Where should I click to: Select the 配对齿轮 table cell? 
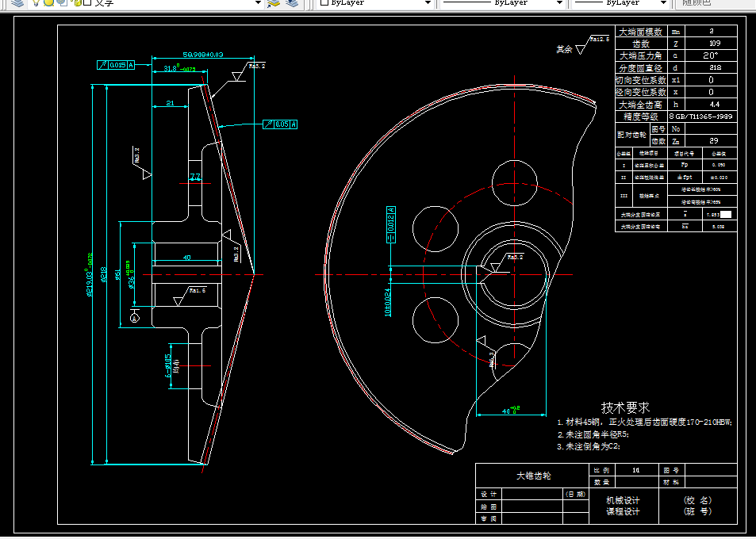pos(631,135)
